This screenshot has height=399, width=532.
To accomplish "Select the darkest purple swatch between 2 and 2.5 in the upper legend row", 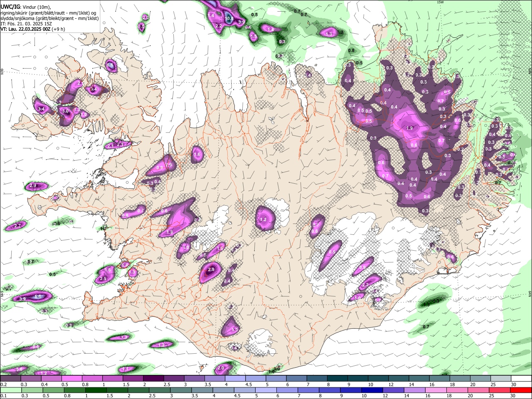I will tap(153, 379).
